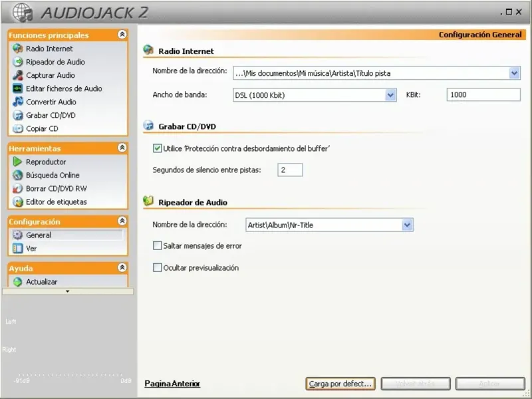Click the Reproductor tool entry

46,162
